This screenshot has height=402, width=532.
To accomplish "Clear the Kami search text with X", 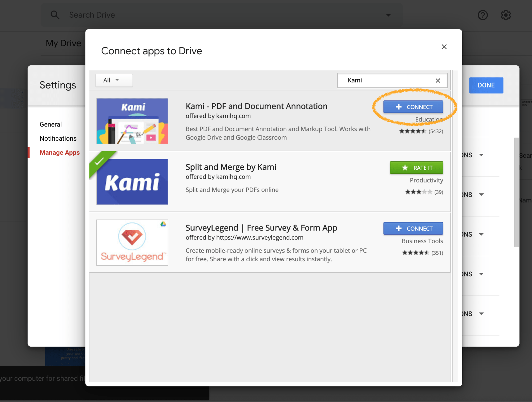I will [x=438, y=80].
